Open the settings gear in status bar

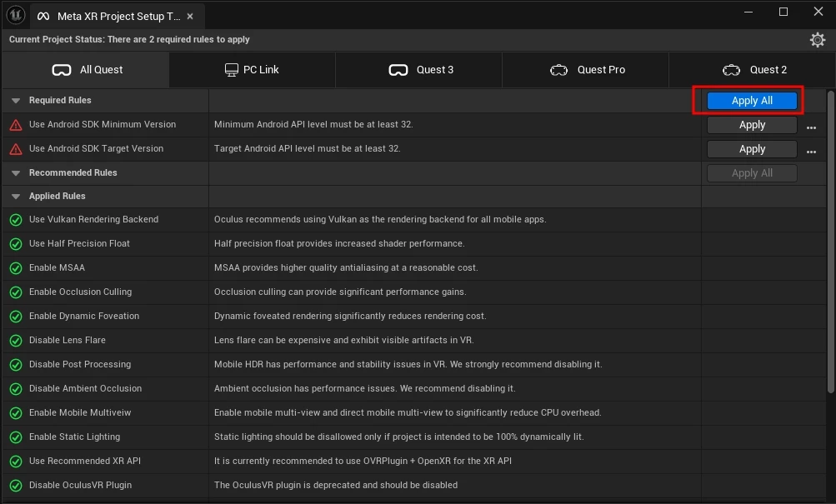(x=818, y=40)
